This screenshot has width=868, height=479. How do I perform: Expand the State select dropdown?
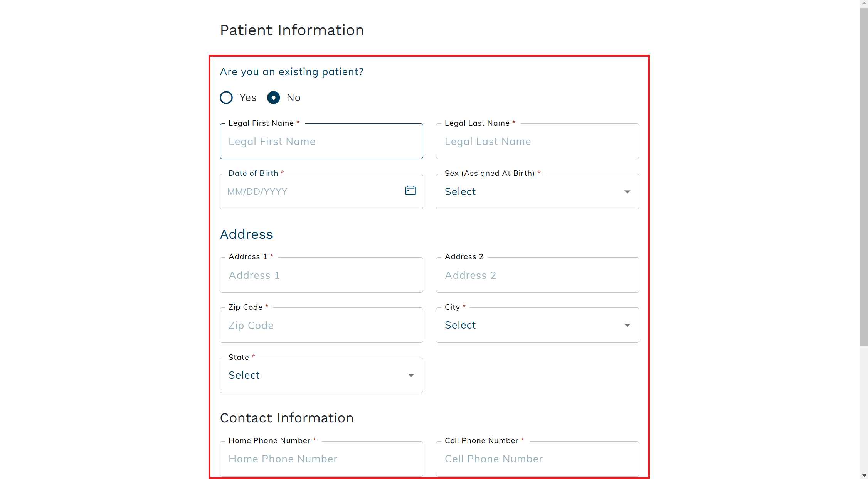(x=321, y=375)
